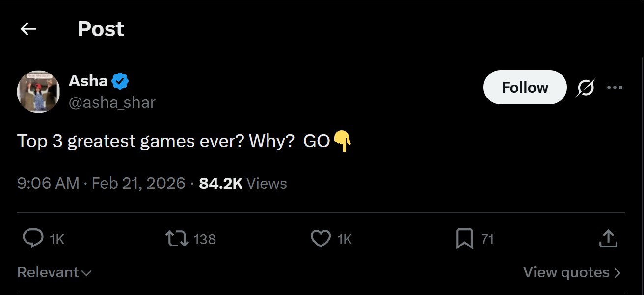Repost using the retweet arrows icon
Viewport: 644px width, 295px height.
[x=176, y=239]
